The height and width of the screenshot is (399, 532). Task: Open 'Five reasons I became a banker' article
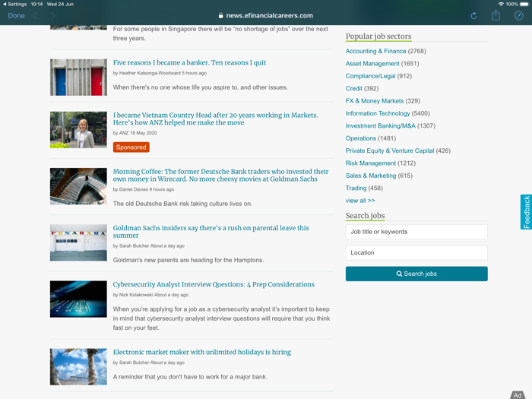pyautogui.click(x=189, y=63)
